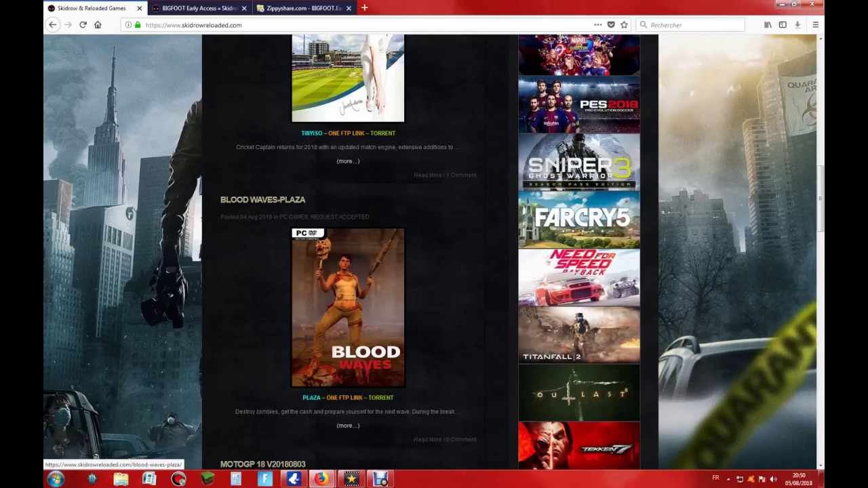The height and width of the screenshot is (488, 868).
Task: Go back using the browser back arrow
Action: [53, 25]
